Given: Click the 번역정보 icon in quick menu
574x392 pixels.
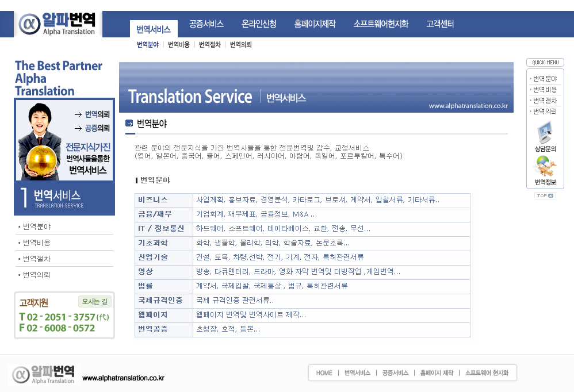Looking at the screenshot, I should click(545, 168).
